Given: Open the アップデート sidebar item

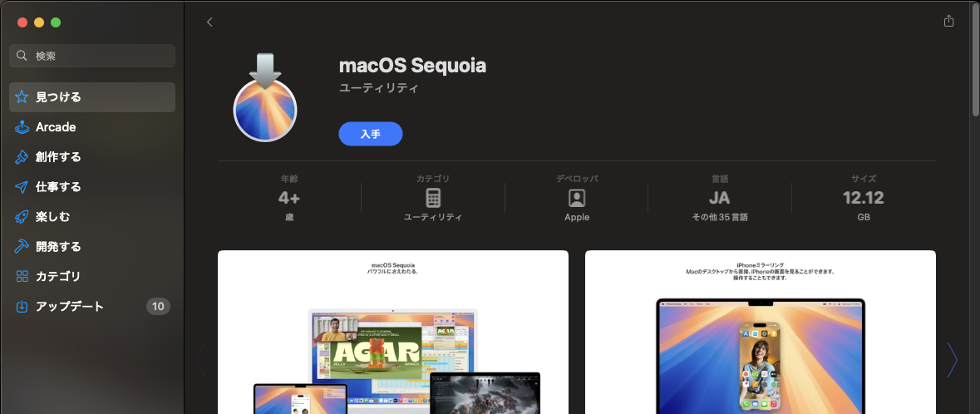Looking at the screenshot, I should click(92, 307).
